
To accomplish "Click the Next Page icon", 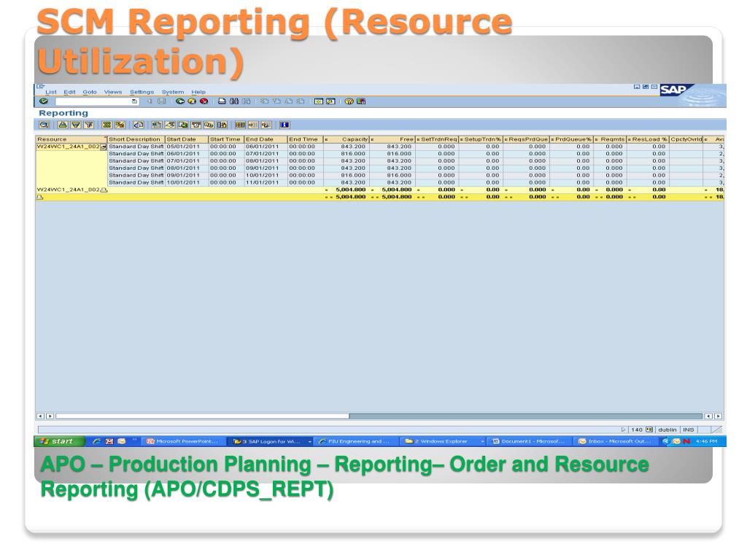I will 289,101.
